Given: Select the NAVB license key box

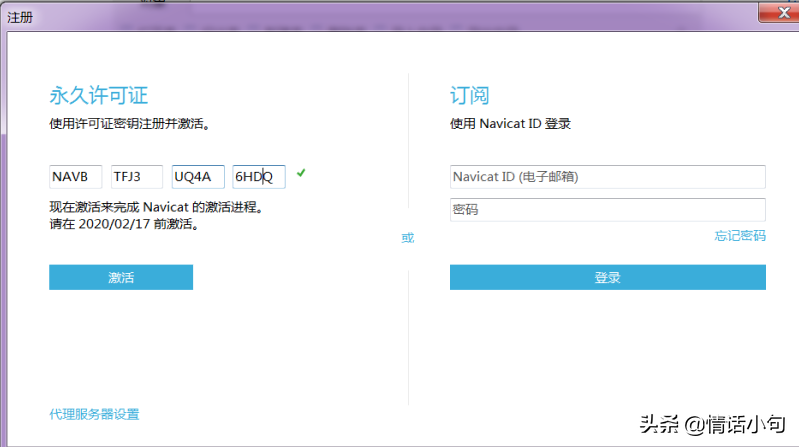Looking at the screenshot, I should (x=75, y=177).
